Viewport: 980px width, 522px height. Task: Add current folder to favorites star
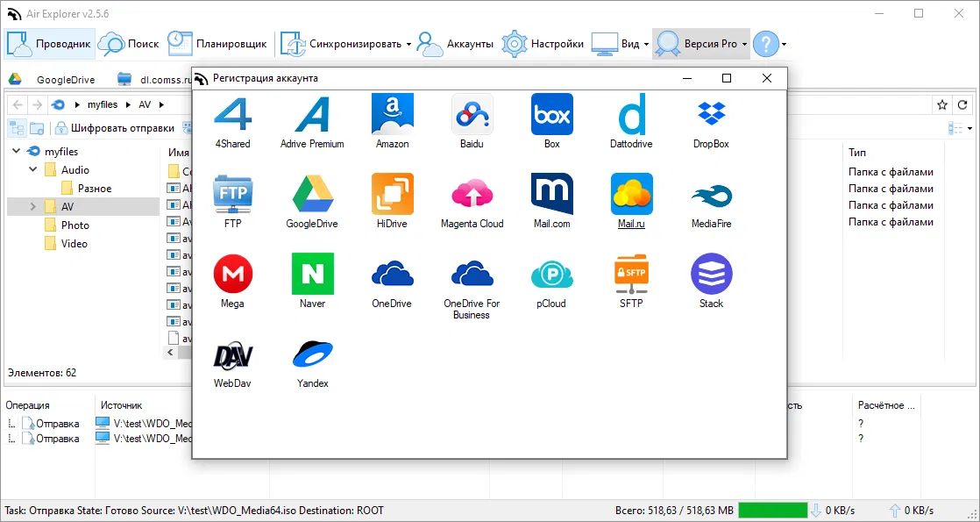942,105
